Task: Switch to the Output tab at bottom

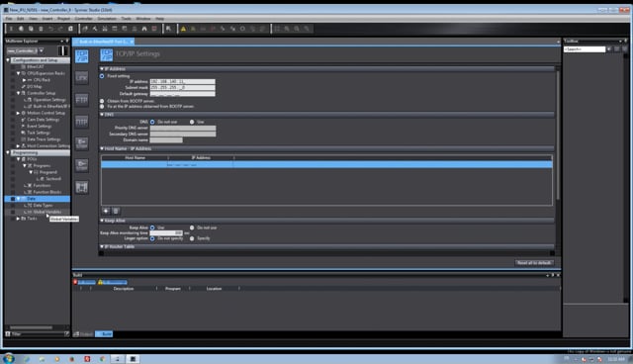Action: coord(83,334)
